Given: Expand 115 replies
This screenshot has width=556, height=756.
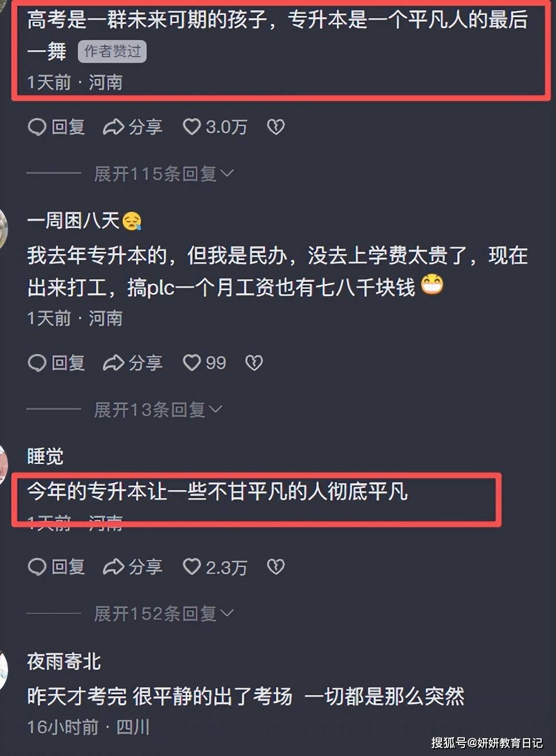Looking at the screenshot, I should click(164, 174).
